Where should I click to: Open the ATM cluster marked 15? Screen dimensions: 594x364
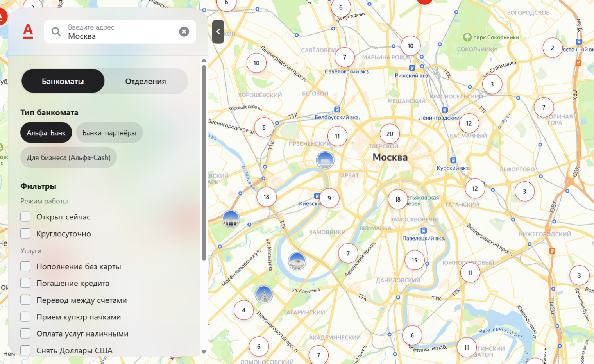pyautogui.click(x=415, y=260)
